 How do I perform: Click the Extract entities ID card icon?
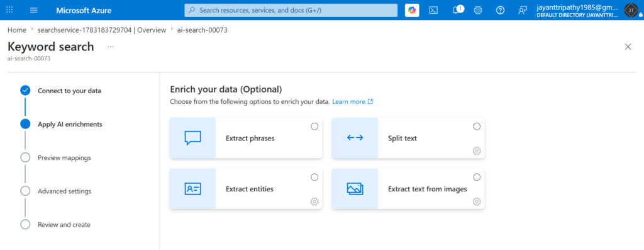192,189
